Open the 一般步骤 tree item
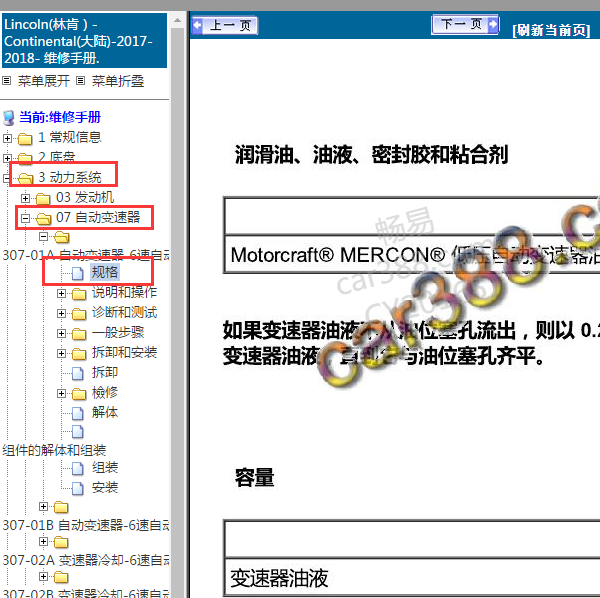600x598 pixels. 118,332
